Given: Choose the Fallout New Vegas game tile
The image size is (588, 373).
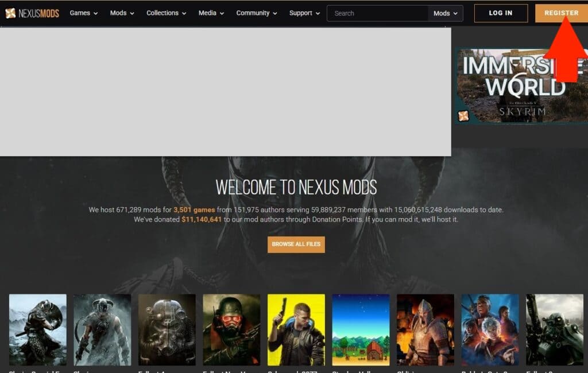Looking at the screenshot, I should point(231,330).
